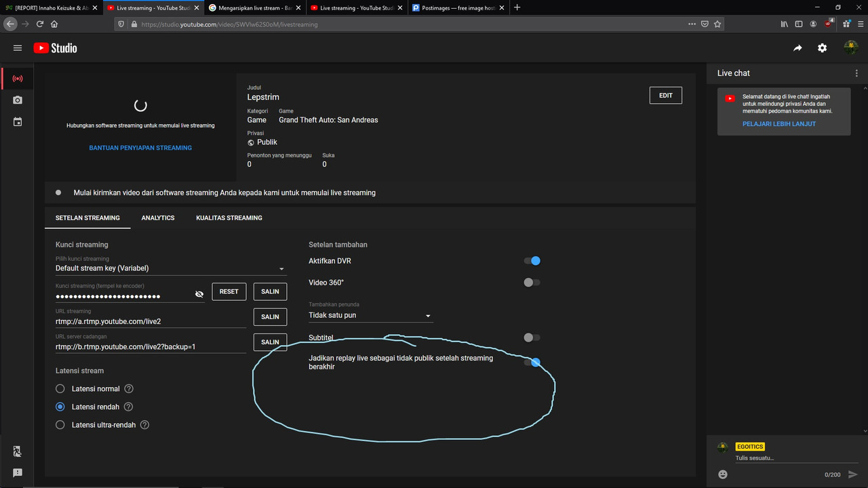The image size is (868, 488).
Task: Bookmark this page with star icon
Action: coord(717,24)
